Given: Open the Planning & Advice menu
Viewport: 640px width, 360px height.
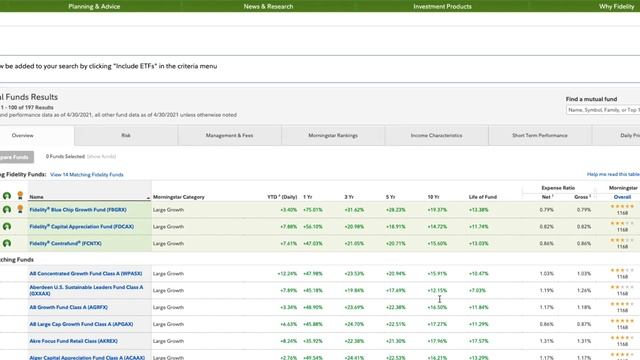Looking at the screenshot, I should point(94,6).
